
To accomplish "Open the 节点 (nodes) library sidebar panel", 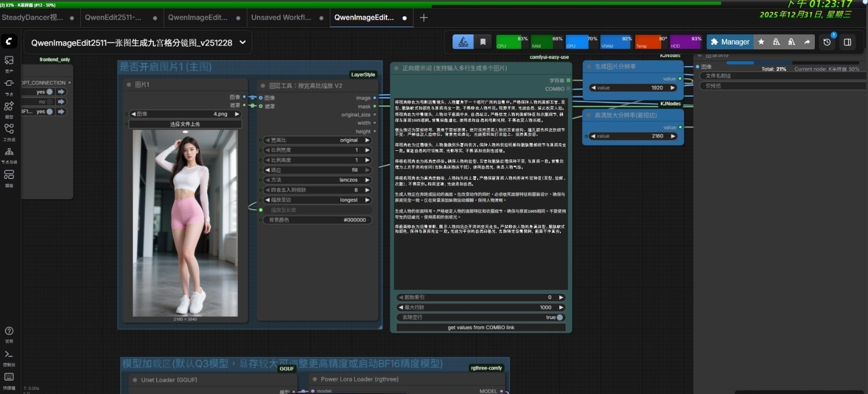I will coord(9,84).
